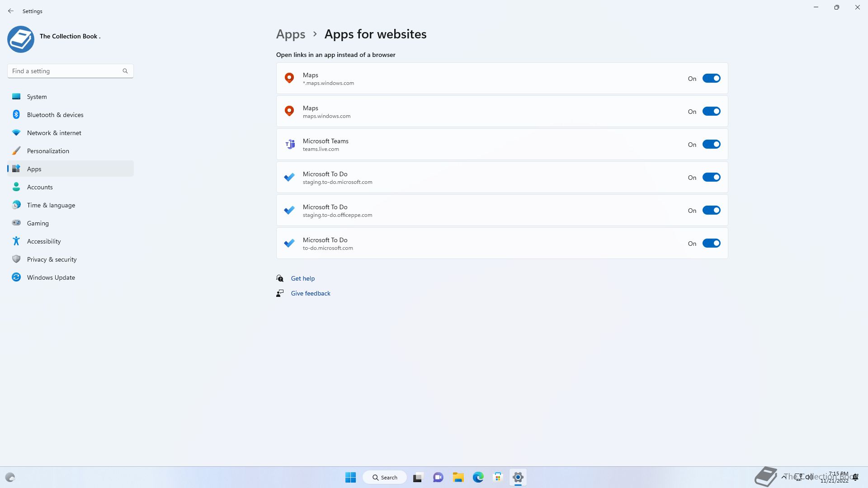
Task: Open the Give feedback link
Action: 311,293
